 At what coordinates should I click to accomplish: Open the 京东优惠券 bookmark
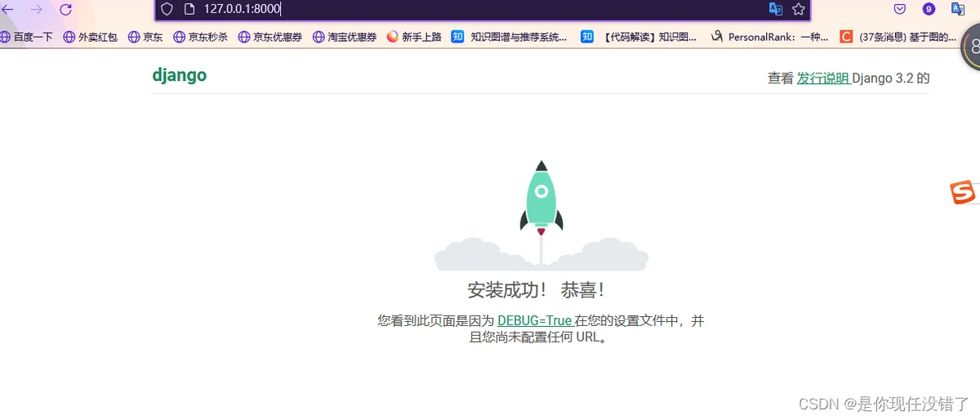click(270, 37)
